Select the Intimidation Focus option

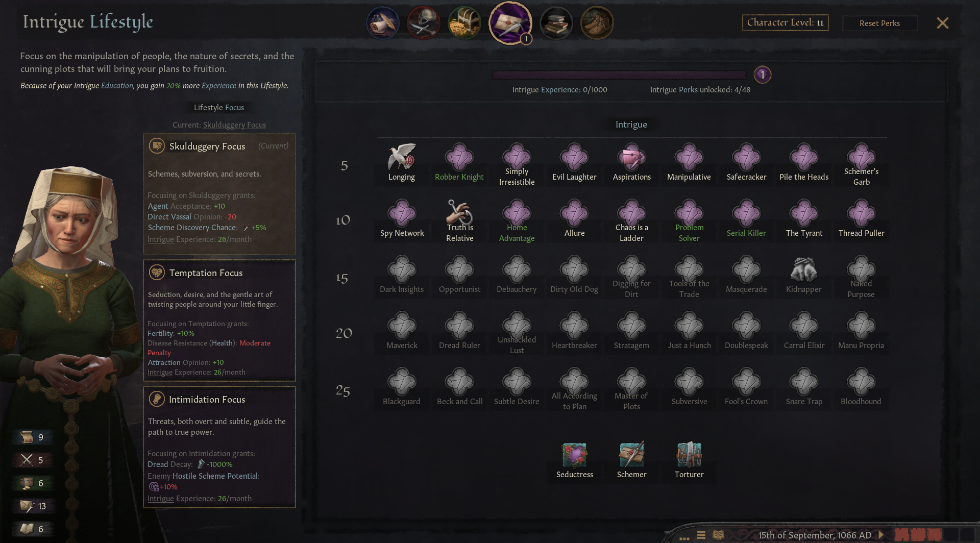(x=219, y=447)
